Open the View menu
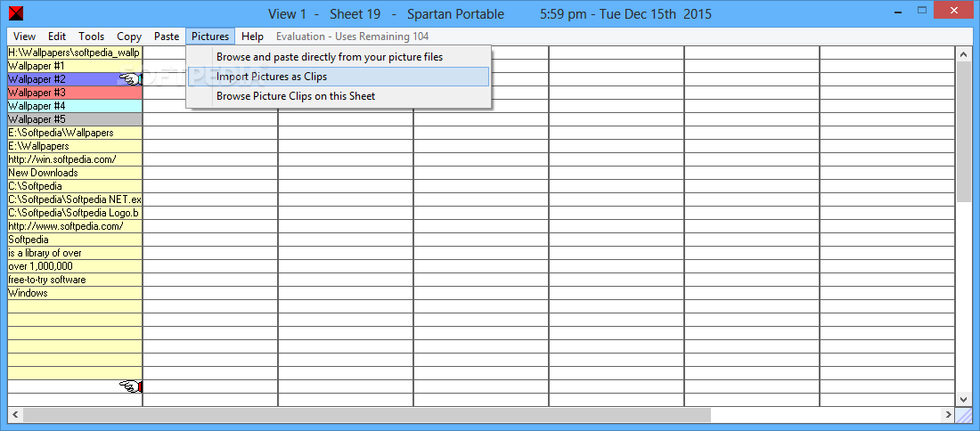Screen dimensions: 980x431 24,37
